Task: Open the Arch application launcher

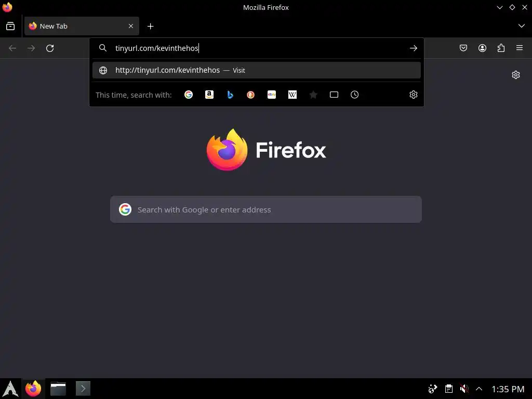Action: pos(10,389)
